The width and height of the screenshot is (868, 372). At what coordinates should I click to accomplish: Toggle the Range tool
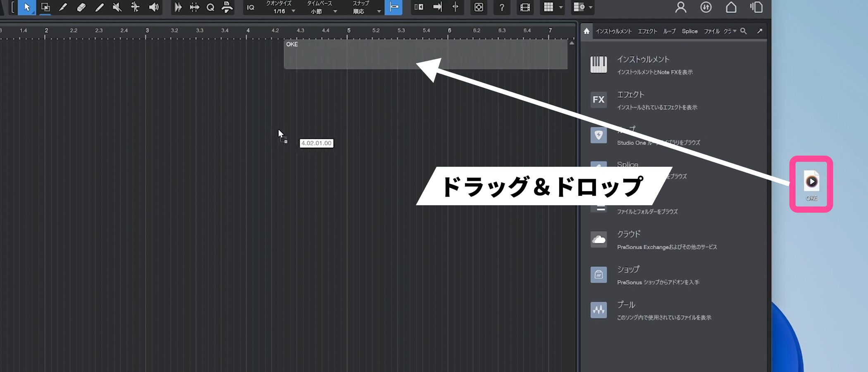[45, 7]
